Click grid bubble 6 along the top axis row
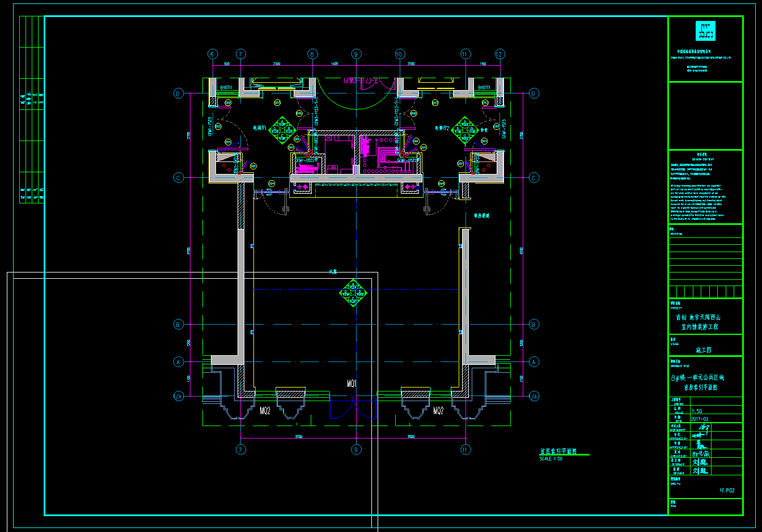The height and width of the screenshot is (532, 762). pos(212,54)
